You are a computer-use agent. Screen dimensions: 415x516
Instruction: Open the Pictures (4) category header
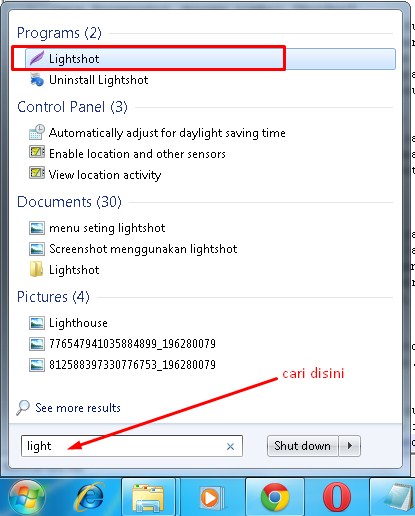click(53, 297)
